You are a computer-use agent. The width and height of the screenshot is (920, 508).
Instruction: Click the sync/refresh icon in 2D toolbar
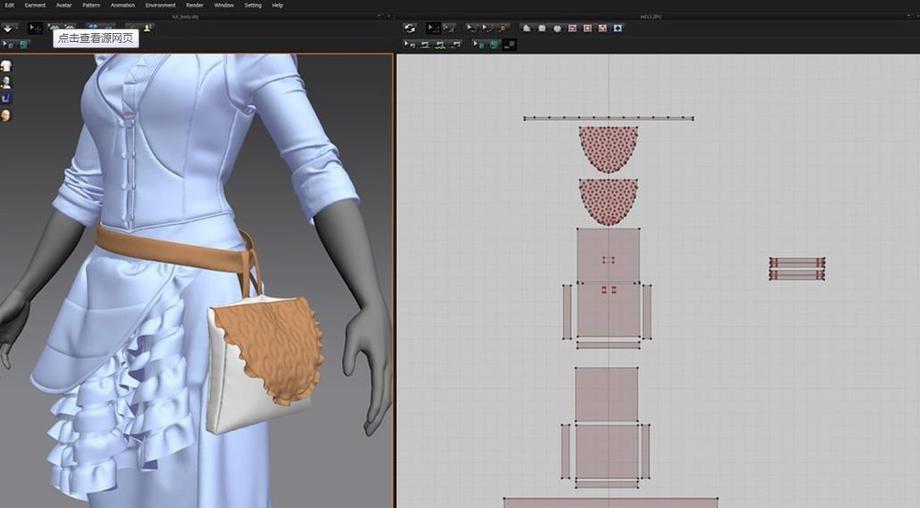tap(409, 28)
